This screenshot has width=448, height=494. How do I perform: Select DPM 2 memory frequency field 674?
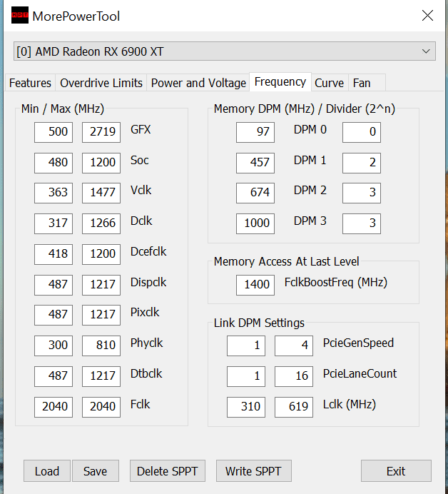click(255, 193)
